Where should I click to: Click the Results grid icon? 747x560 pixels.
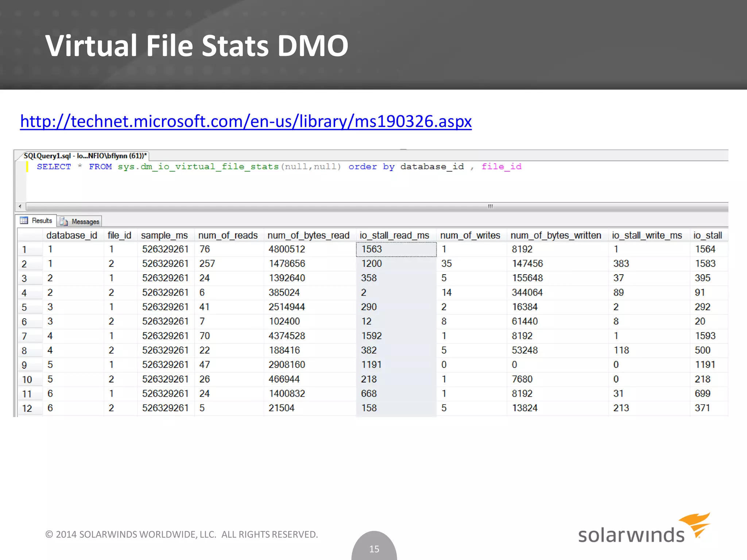tap(24, 221)
